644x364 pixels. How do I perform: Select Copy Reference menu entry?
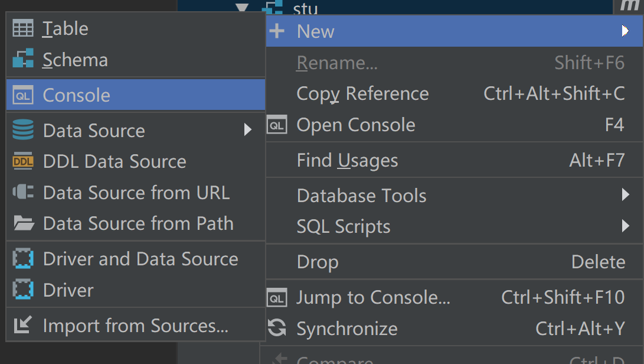click(x=362, y=94)
